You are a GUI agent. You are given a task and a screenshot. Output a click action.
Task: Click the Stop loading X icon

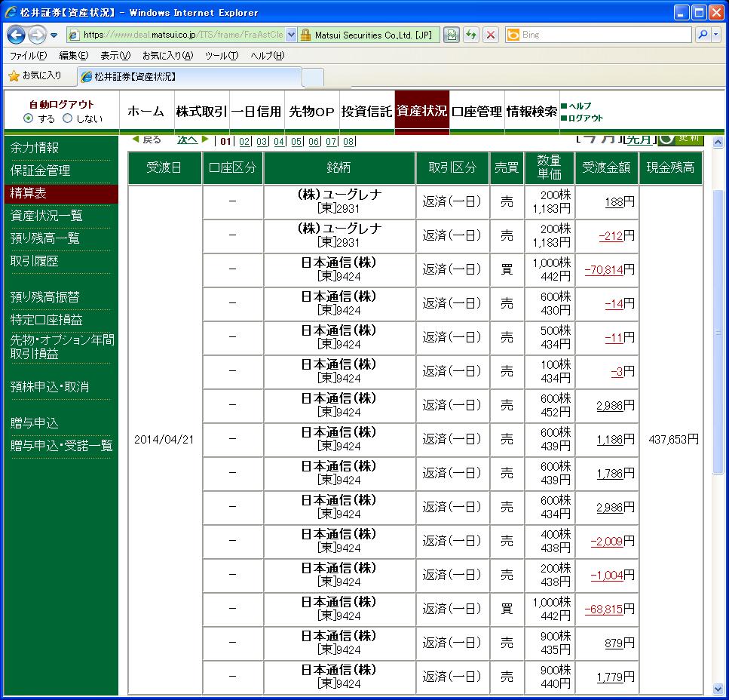point(491,35)
